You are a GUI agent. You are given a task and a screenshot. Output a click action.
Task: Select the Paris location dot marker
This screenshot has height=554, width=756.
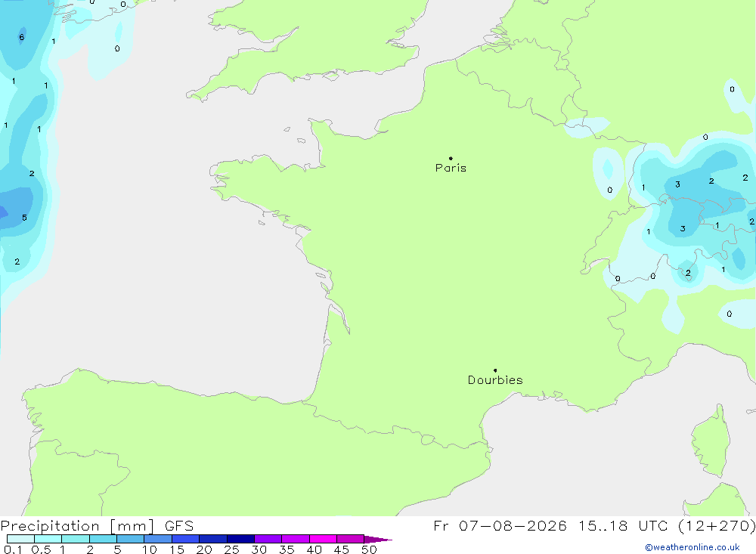pos(451,158)
